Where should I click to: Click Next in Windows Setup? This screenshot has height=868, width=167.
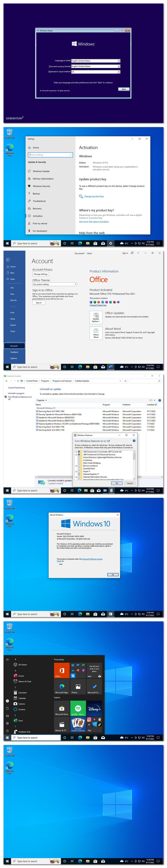[124, 89]
